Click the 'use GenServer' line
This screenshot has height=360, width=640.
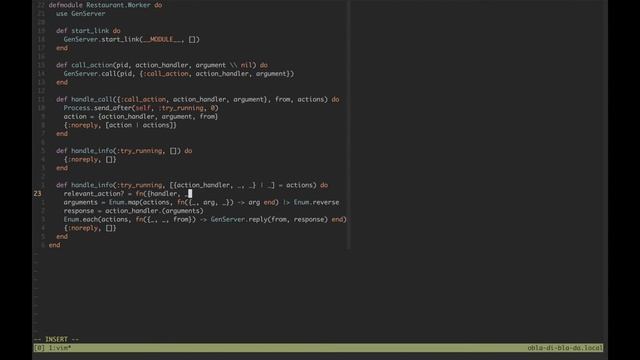[x=80, y=13]
